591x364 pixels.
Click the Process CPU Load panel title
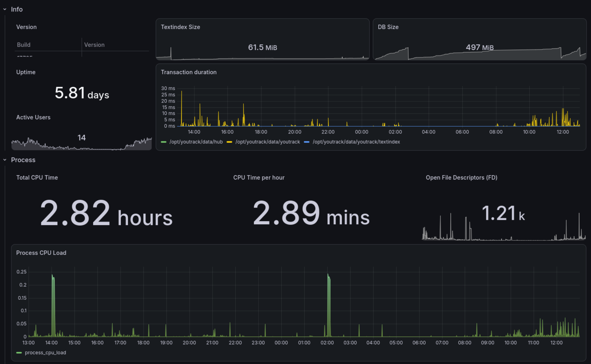click(41, 253)
